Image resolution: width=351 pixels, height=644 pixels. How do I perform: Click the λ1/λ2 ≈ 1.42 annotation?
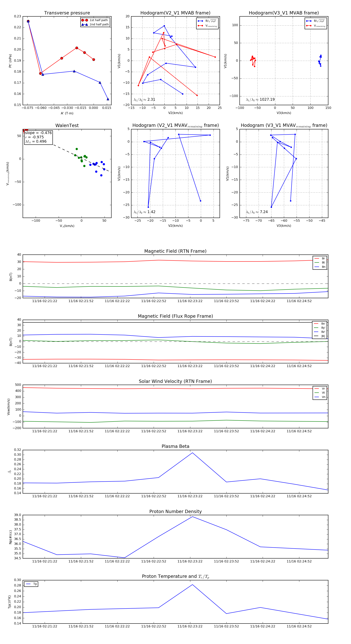coord(144,212)
